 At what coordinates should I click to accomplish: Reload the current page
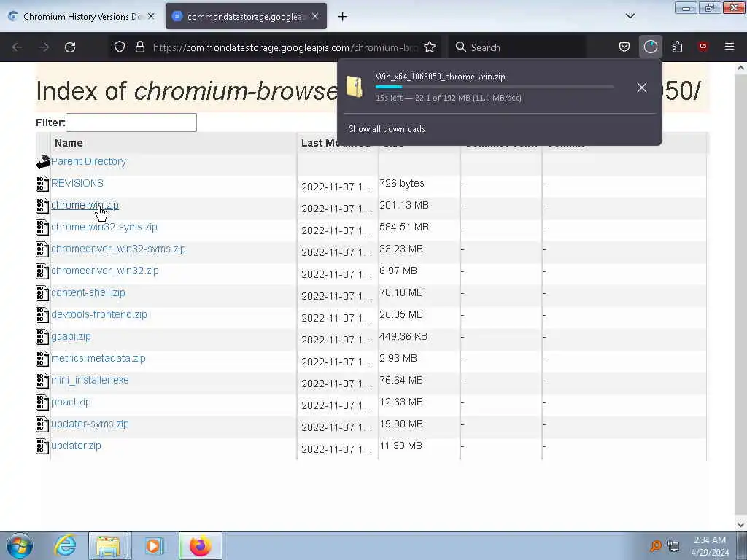pyautogui.click(x=70, y=47)
